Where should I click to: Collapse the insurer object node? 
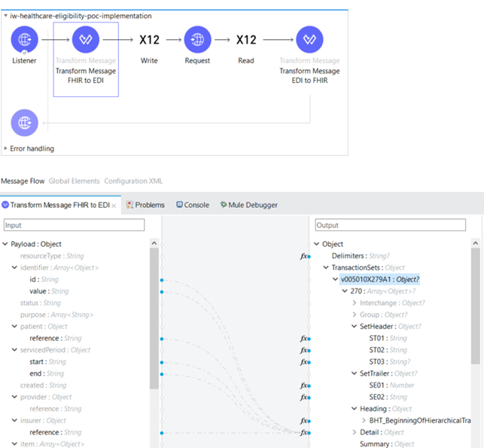pos(14,420)
